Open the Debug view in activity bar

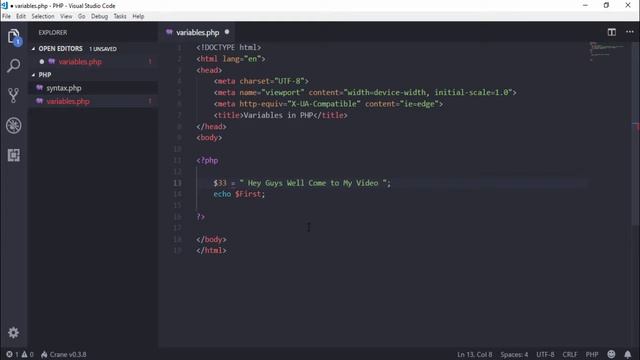tap(13, 125)
